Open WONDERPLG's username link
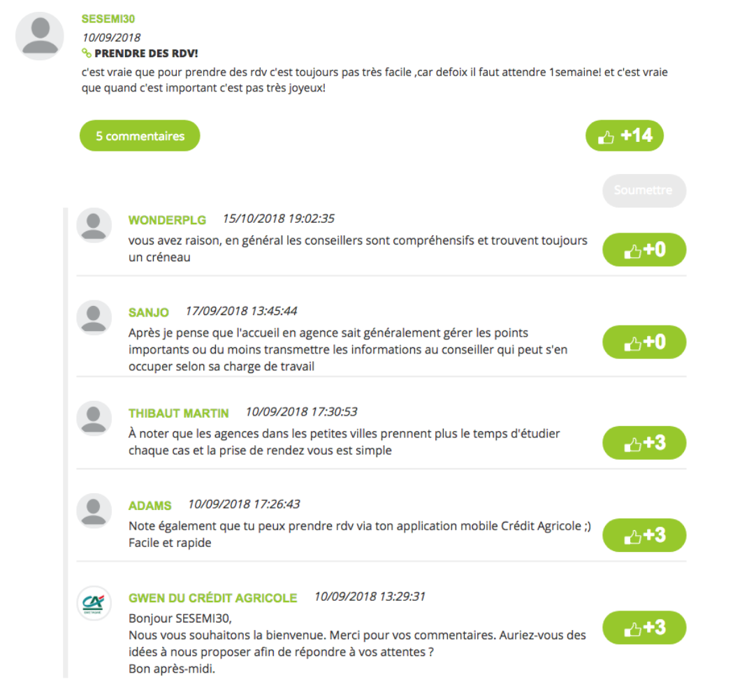The height and width of the screenshot is (700, 749). pyautogui.click(x=167, y=220)
